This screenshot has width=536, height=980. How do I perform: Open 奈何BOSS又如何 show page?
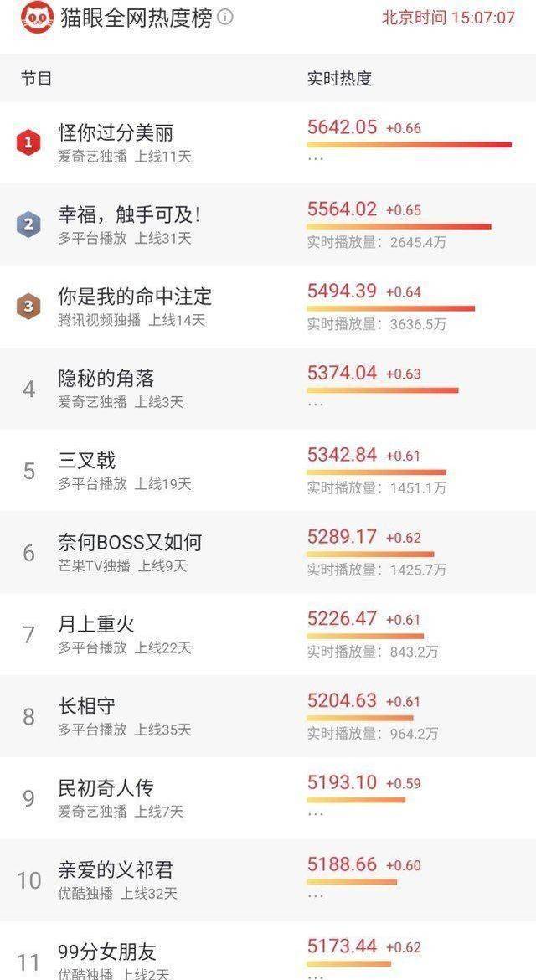pos(130,543)
